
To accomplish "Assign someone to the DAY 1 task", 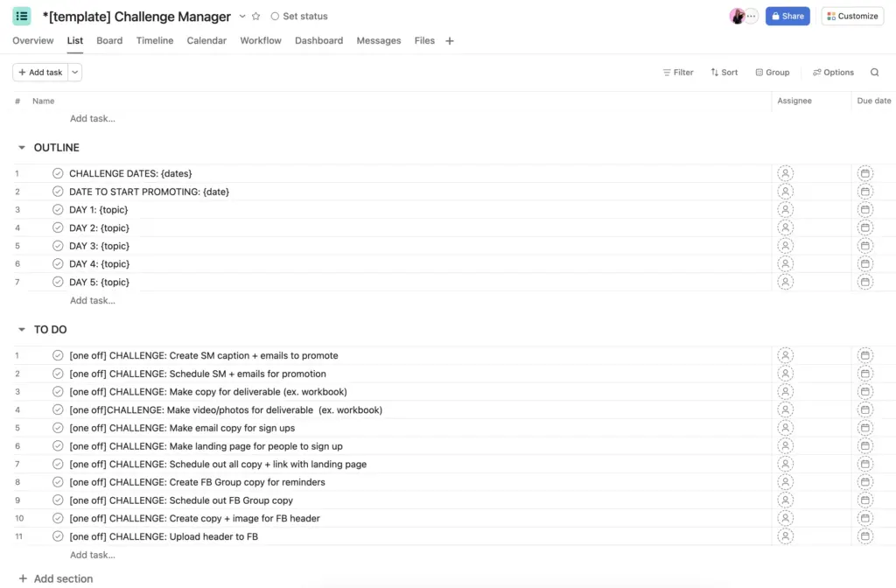I will 785,209.
